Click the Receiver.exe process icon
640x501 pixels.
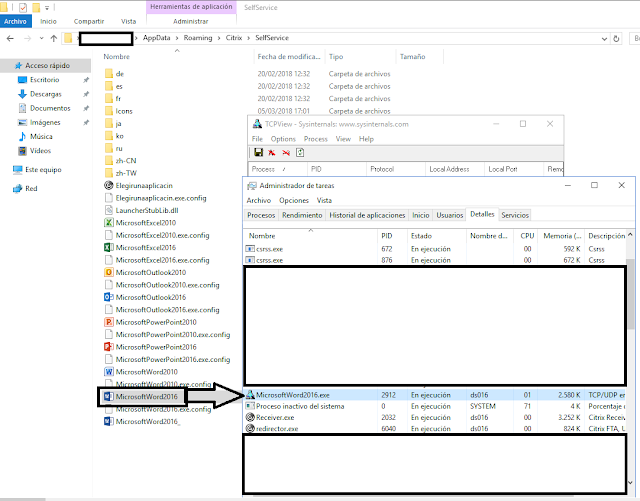(250, 417)
